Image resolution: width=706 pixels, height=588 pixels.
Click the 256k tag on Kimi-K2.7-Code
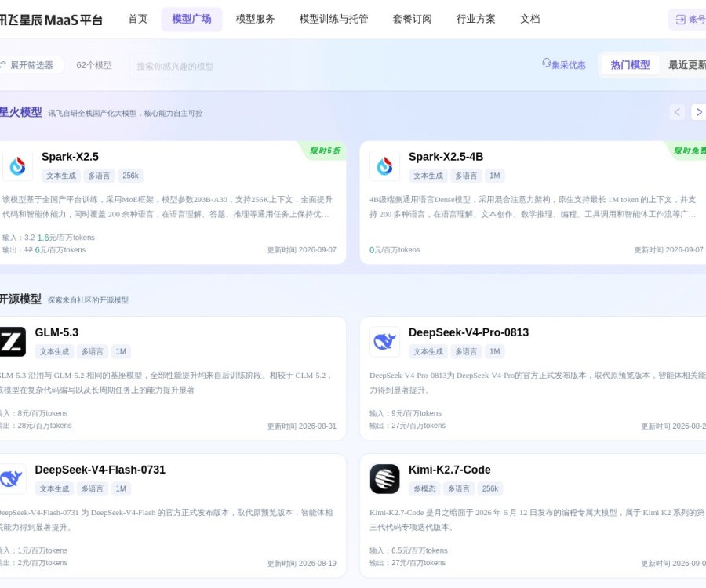tap(489, 488)
